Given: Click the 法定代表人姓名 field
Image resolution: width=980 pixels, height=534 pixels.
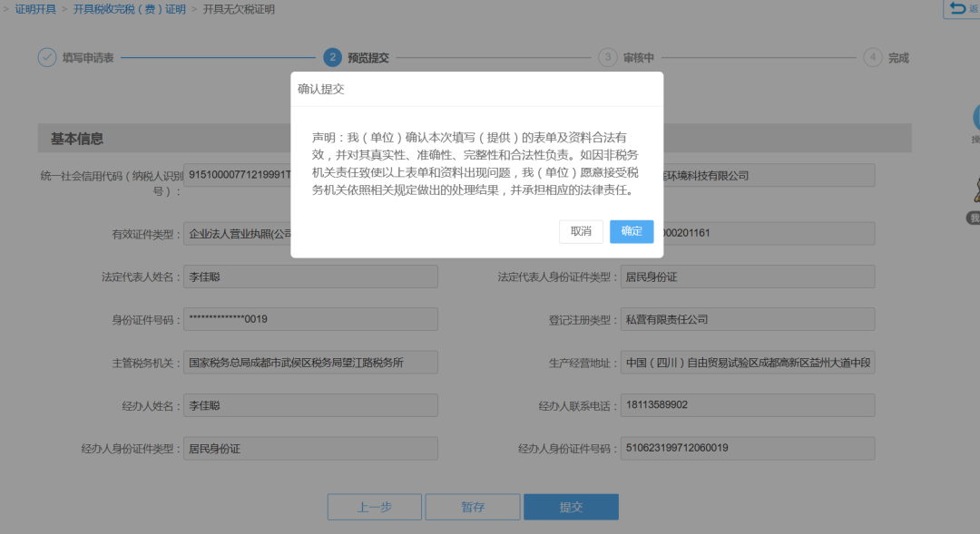Looking at the screenshot, I should coord(310,277).
